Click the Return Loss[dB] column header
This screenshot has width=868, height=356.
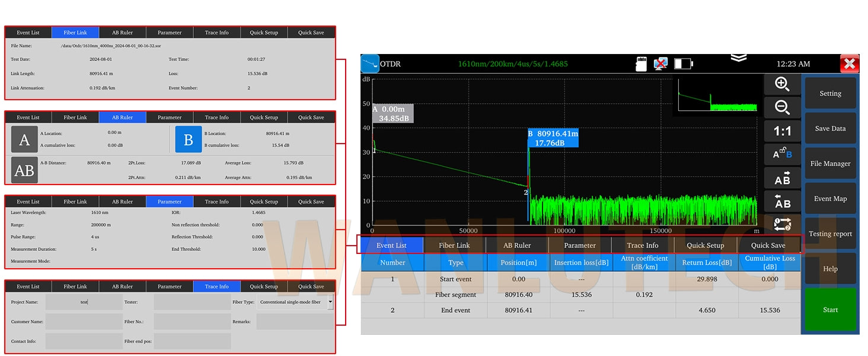click(707, 262)
